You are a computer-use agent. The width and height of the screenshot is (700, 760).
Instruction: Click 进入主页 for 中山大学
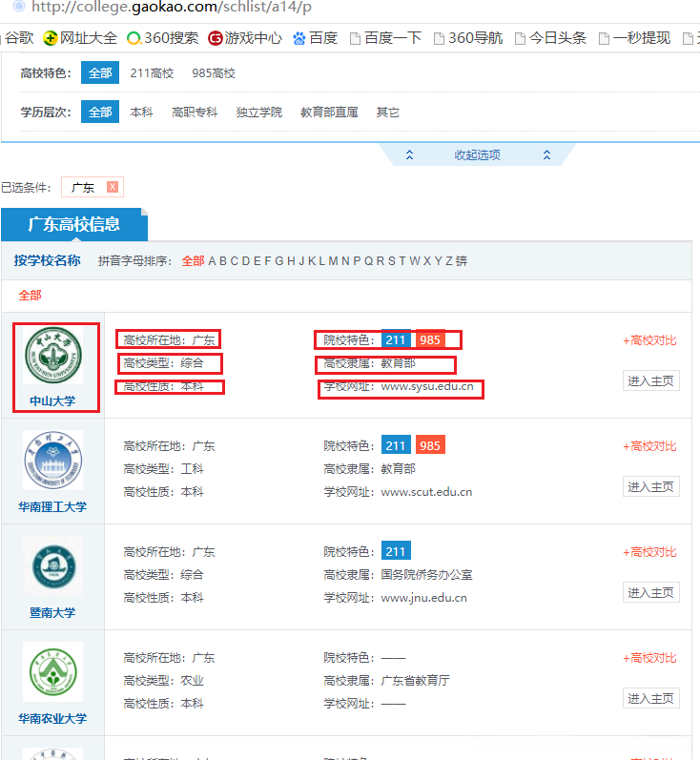[x=651, y=381]
